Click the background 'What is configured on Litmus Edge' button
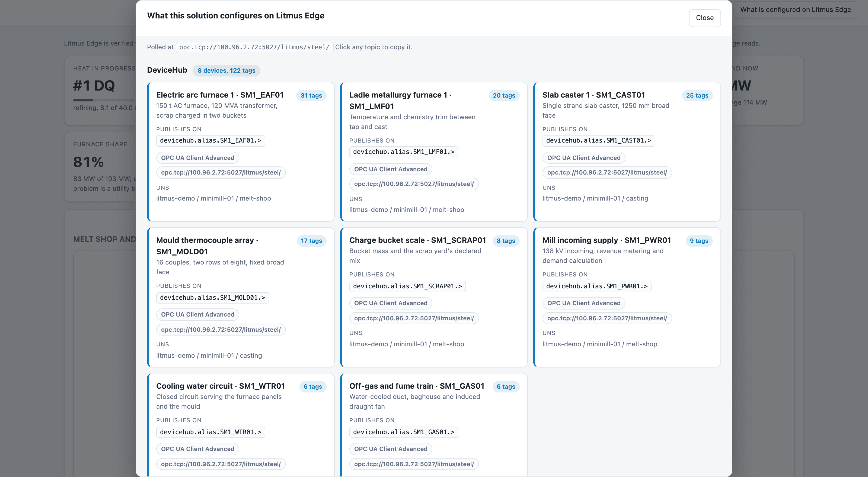Viewport: 868px width, 477px height. click(796, 9)
